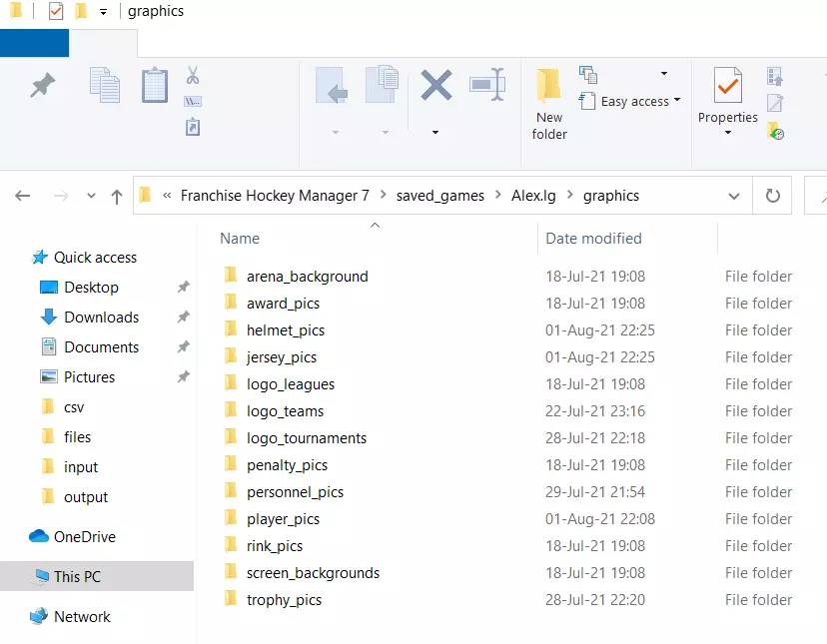Open Quick access in sidebar

[84, 258]
